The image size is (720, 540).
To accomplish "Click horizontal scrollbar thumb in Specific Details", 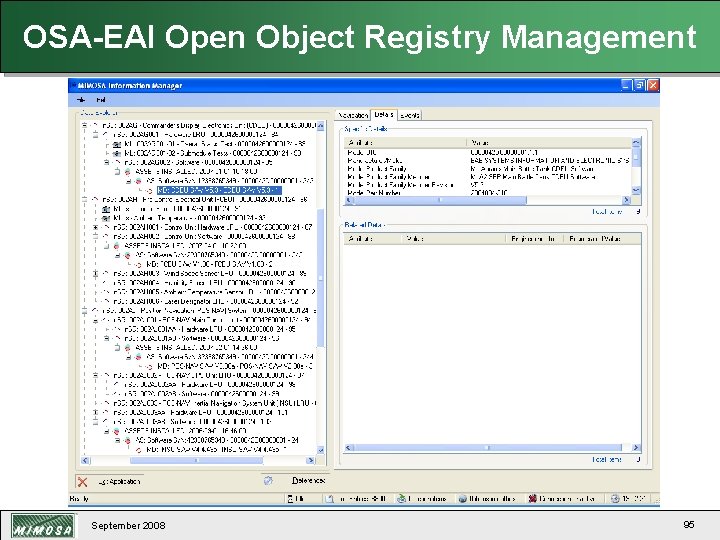I will [439, 200].
